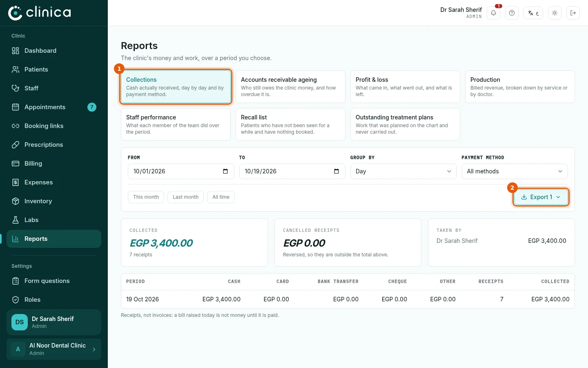Click the Inventory box icon

tap(16, 201)
